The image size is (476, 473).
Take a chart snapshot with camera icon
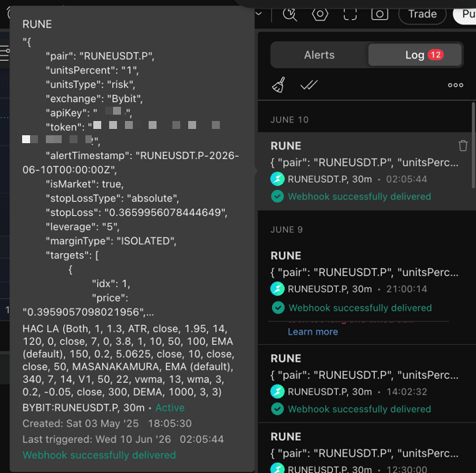(x=380, y=14)
